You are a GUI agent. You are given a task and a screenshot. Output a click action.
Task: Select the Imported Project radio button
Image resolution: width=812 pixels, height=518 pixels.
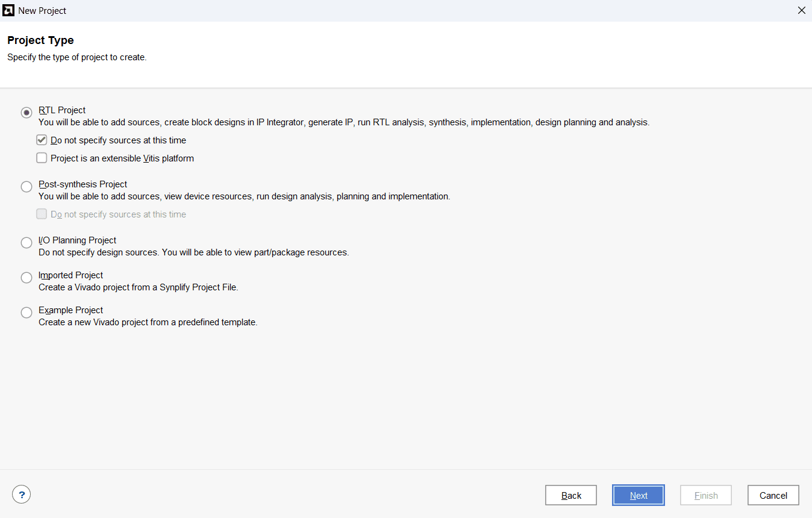[27, 278]
